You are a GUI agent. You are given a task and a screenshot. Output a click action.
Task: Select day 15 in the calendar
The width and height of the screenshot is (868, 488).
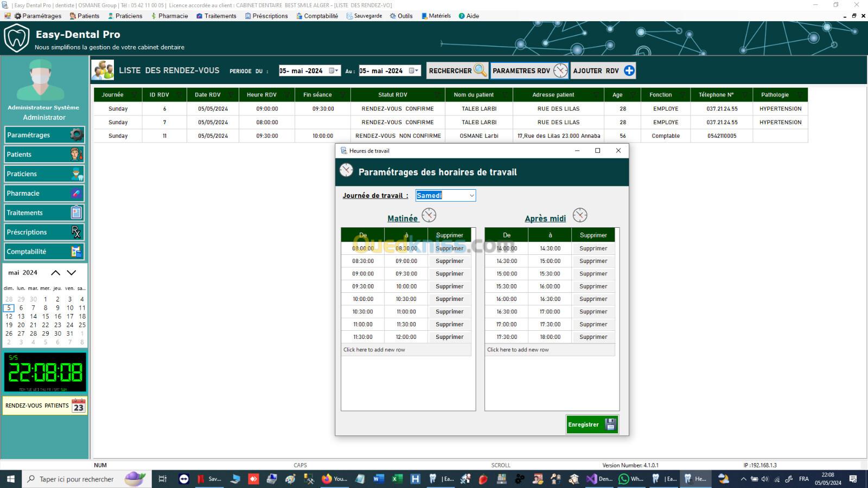(x=46, y=317)
